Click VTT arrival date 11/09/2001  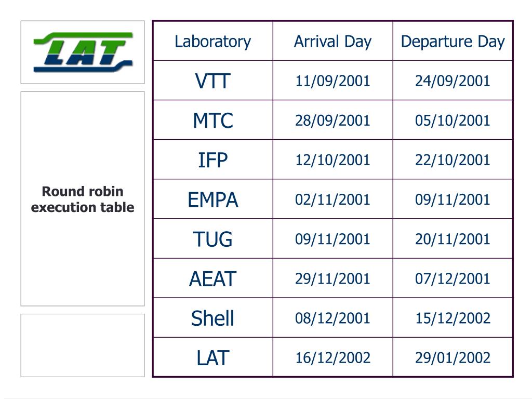point(333,81)
